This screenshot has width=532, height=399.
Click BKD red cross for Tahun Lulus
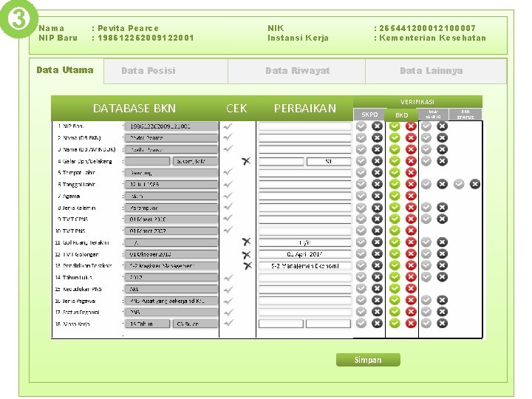pos(411,277)
